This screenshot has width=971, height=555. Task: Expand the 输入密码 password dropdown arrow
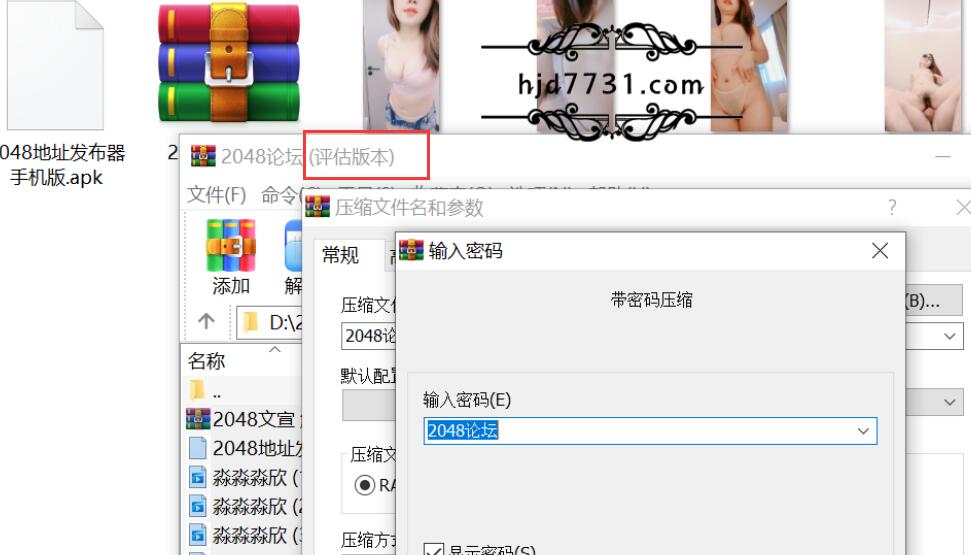click(864, 431)
